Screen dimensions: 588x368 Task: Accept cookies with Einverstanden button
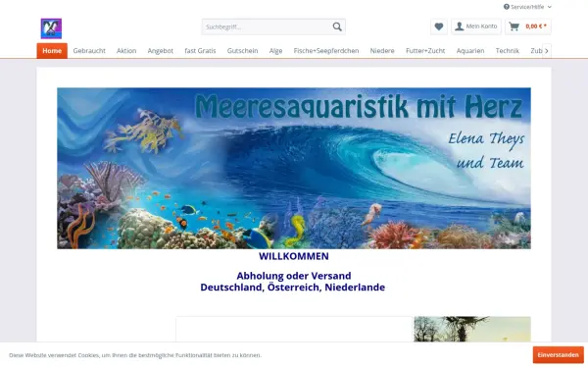coord(558,355)
